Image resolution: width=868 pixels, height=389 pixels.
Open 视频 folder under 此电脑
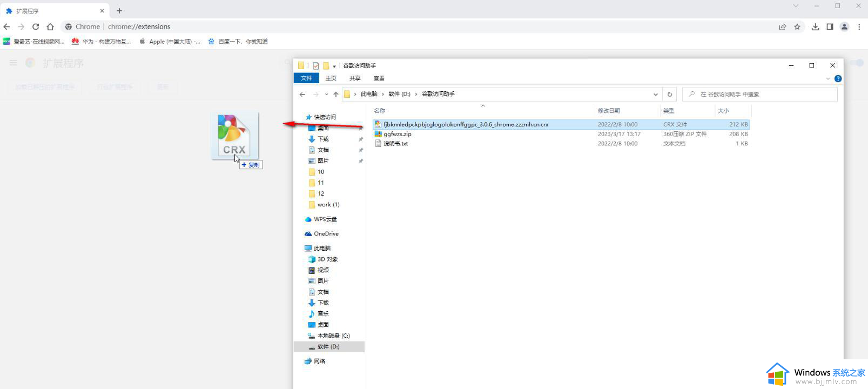tap(318, 270)
